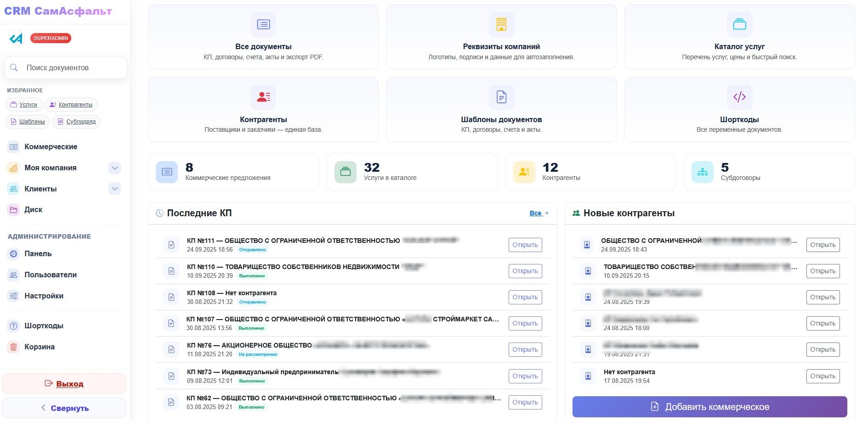Click the Контрагенты red person icon
The width and height of the screenshot is (868, 421).
263,97
